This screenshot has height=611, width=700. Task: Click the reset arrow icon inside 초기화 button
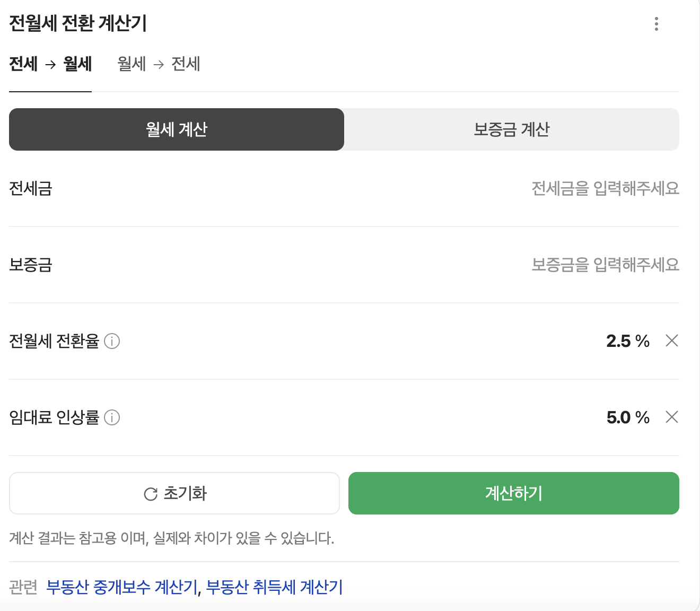click(150, 493)
